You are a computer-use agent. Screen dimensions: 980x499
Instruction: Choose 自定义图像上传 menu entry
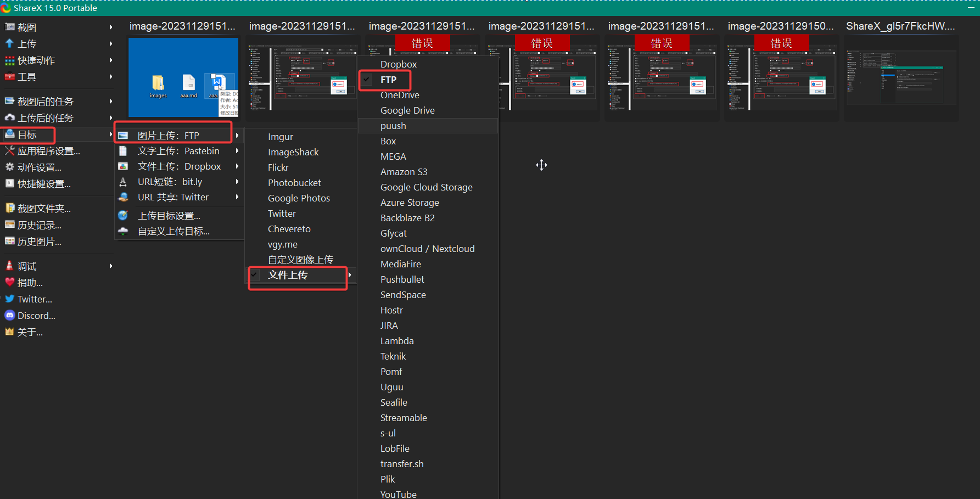[x=301, y=260]
